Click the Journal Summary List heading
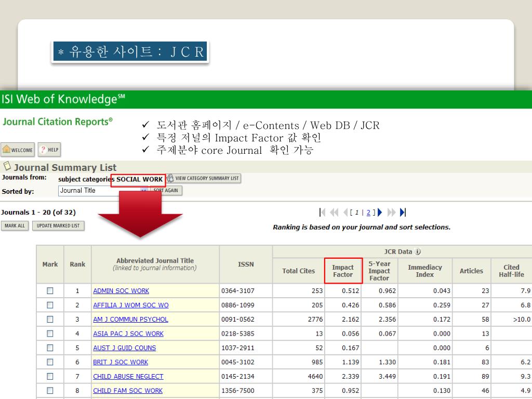The width and height of the screenshot is (532, 399). pyautogui.click(x=65, y=167)
